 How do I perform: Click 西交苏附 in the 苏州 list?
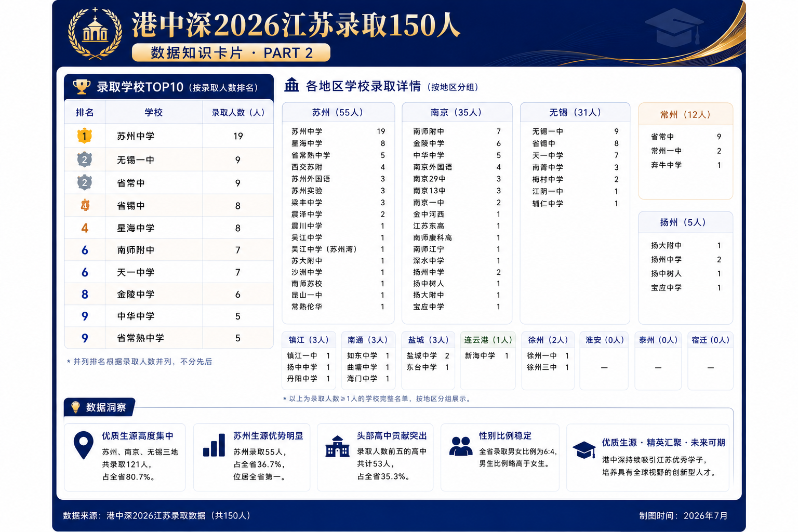click(x=307, y=167)
